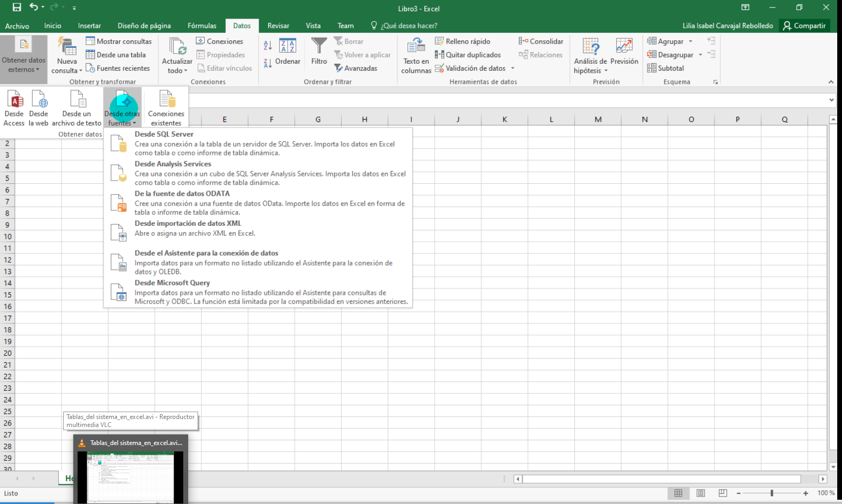Click Relleno rápido
Viewport: 842px width, 504px height.
pyautogui.click(x=463, y=41)
